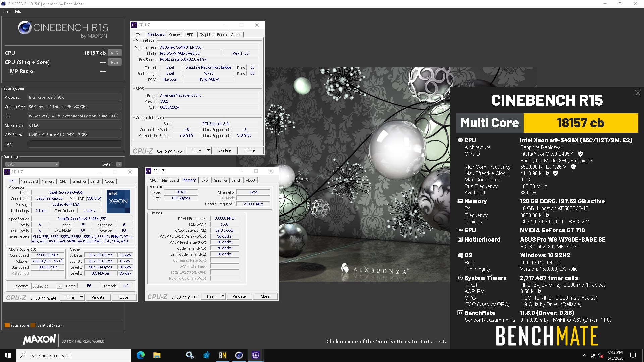The image size is (644, 362).
Task: Open BenchMate (BM) taskbar icon
Action: pos(222,355)
